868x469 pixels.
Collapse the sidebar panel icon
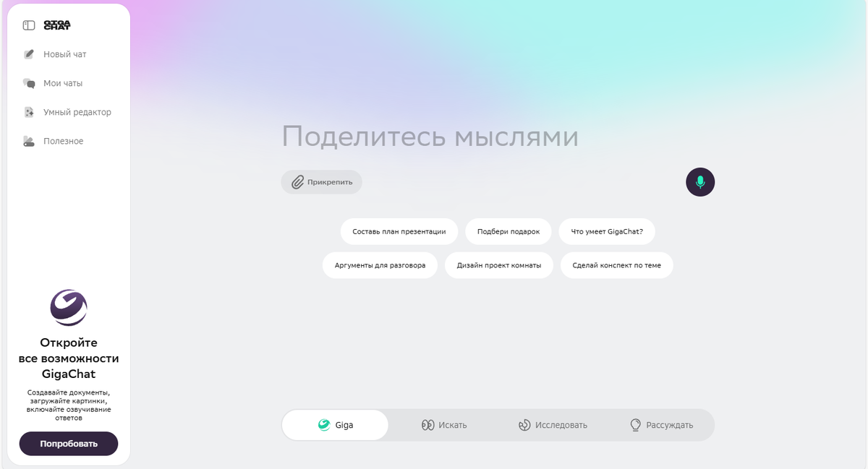point(29,25)
